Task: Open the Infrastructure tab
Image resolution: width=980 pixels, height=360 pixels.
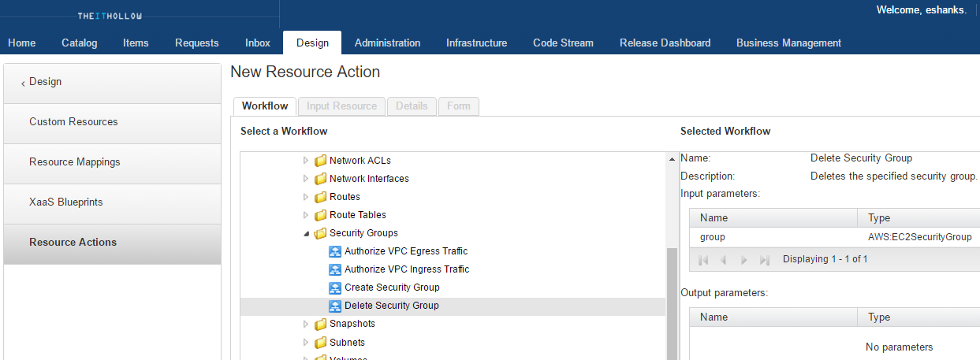Action: coord(476,43)
